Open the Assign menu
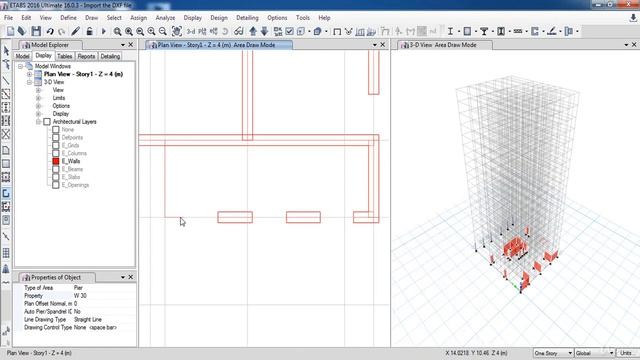The width and height of the screenshot is (640, 360). 138,18
